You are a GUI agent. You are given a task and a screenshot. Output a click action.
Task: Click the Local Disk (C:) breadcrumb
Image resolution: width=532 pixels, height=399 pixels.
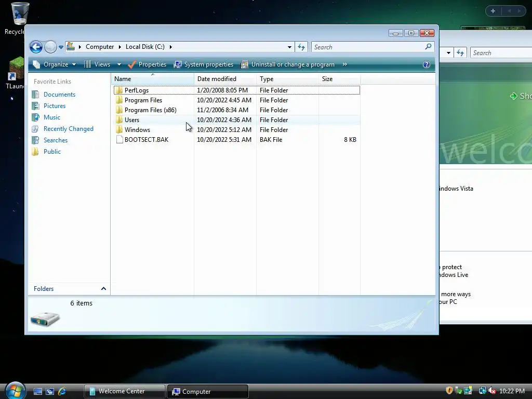click(x=145, y=47)
